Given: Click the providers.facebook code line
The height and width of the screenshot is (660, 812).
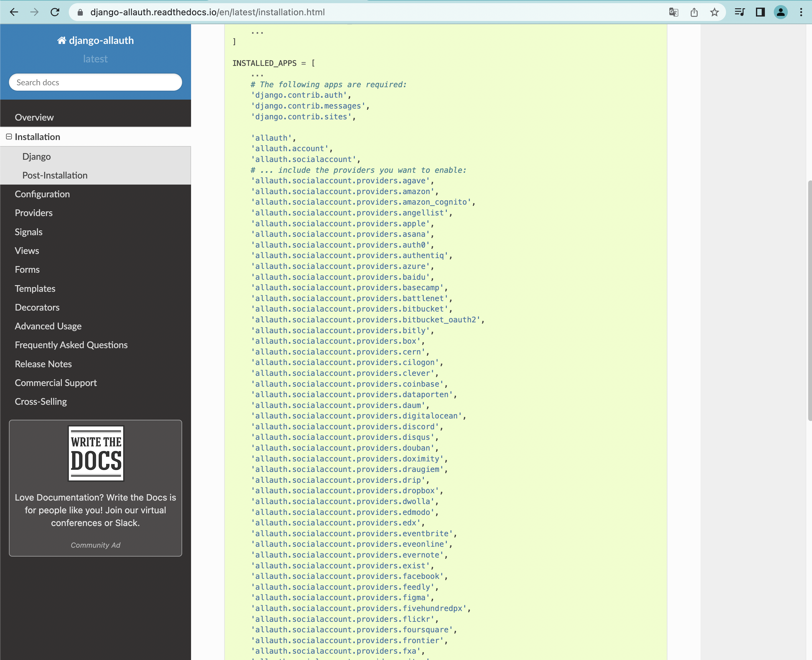Looking at the screenshot, I should 350,576.
